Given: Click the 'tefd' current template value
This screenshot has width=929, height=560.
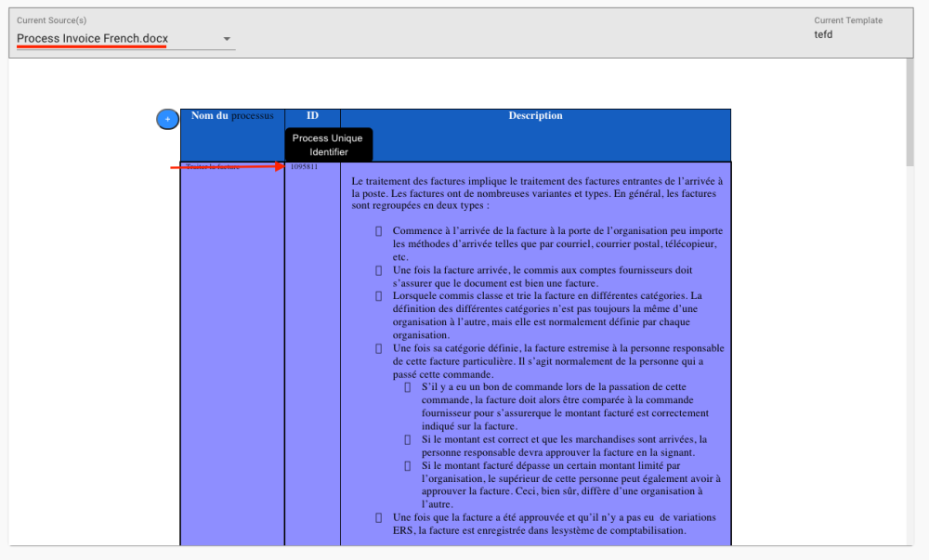Looking at the screenshot, I should [x=823, y=34].
